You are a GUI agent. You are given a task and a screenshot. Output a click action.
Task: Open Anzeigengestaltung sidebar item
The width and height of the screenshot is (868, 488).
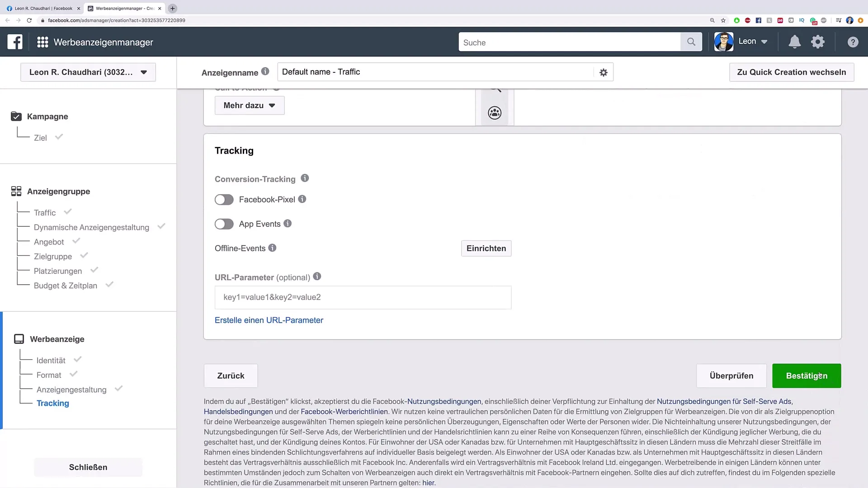[x=71, y=389]
